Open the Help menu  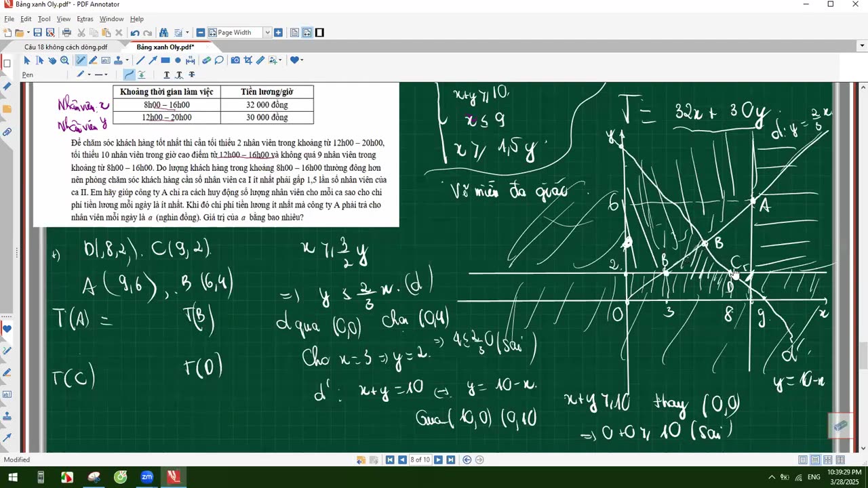tap(137, 19)
